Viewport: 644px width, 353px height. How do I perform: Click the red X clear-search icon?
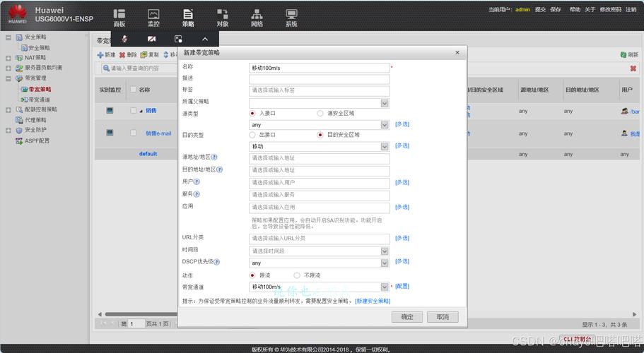click(x=633, y=68)
